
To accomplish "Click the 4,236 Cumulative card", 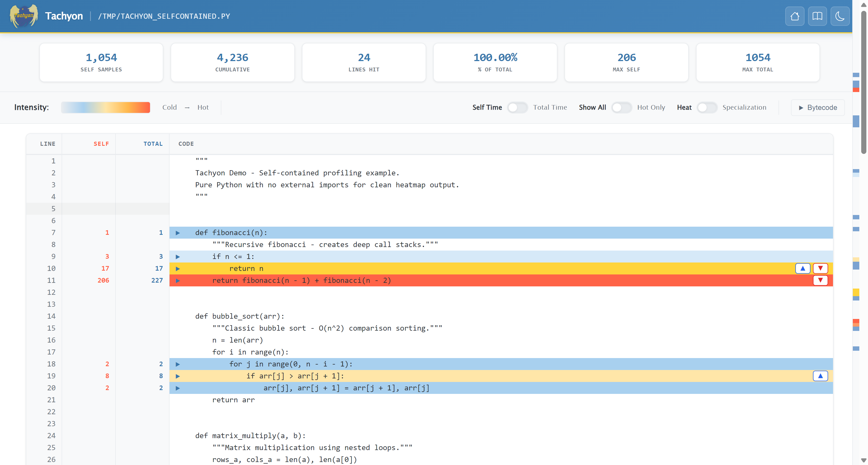I will tap(232, 62).
